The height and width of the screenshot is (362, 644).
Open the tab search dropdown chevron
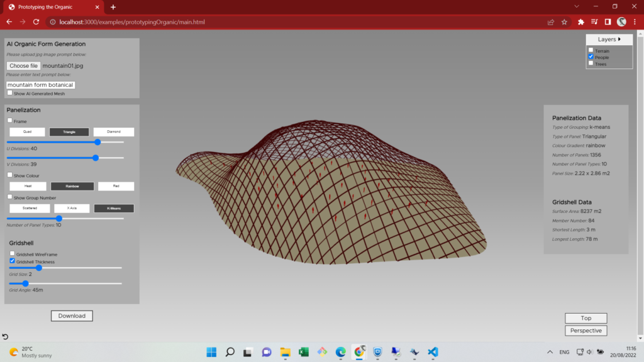tap(577, 6)
